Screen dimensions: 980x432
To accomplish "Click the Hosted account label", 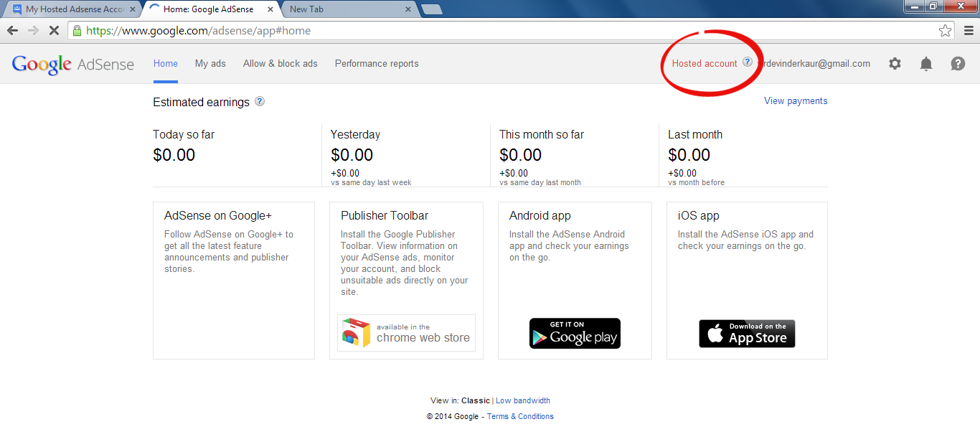I will [705, 63].
